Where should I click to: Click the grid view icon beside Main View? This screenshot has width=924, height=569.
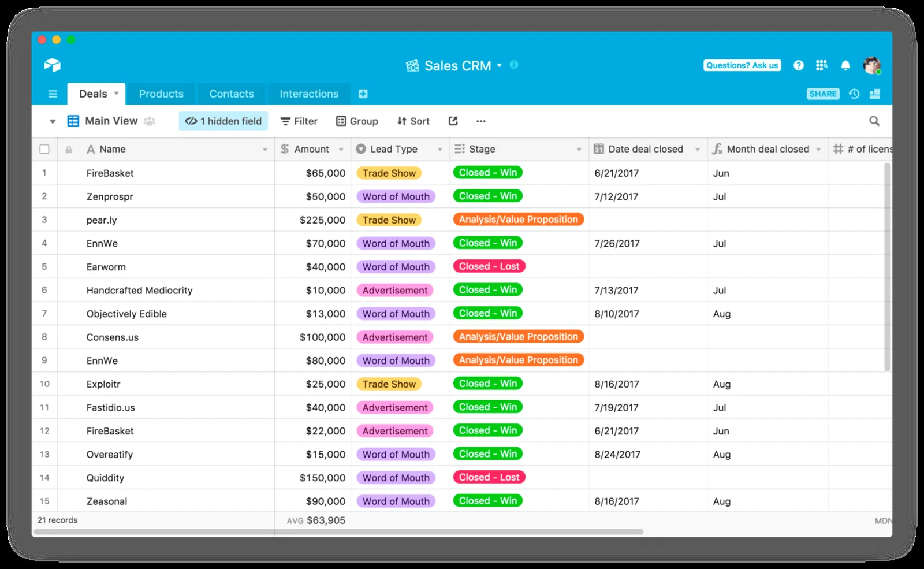click(x=73, y=121)
